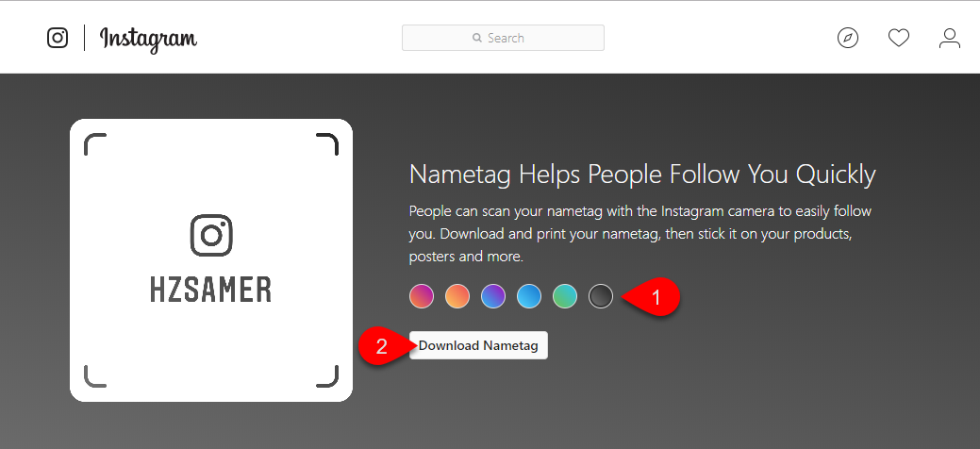Viewport: 980px width, 449px height.
Task: Open Explore via the compass icon
Action: coord(848,38)
